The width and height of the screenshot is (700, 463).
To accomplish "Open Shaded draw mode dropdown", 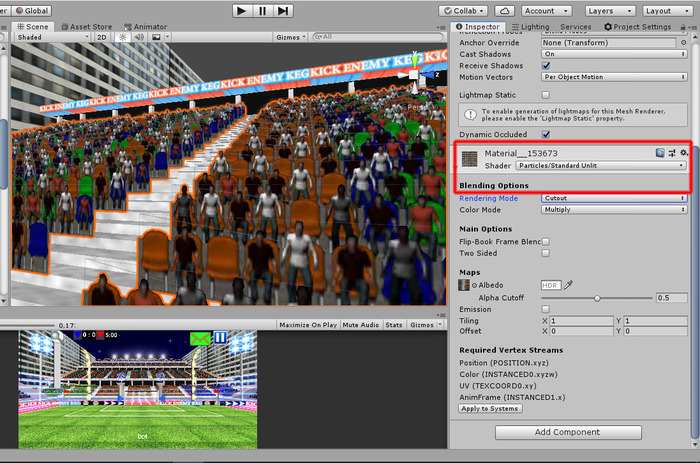I will click(x=53, y=37).
